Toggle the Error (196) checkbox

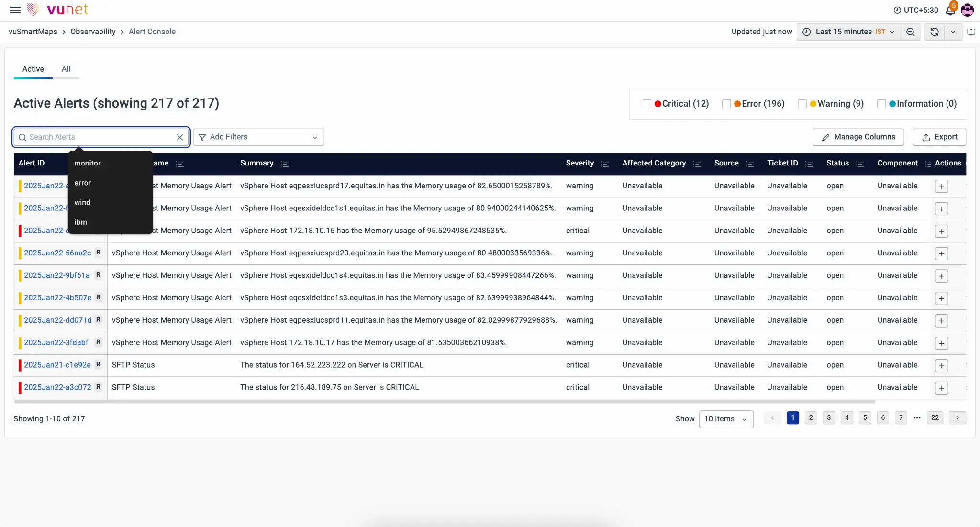(726, 104)
